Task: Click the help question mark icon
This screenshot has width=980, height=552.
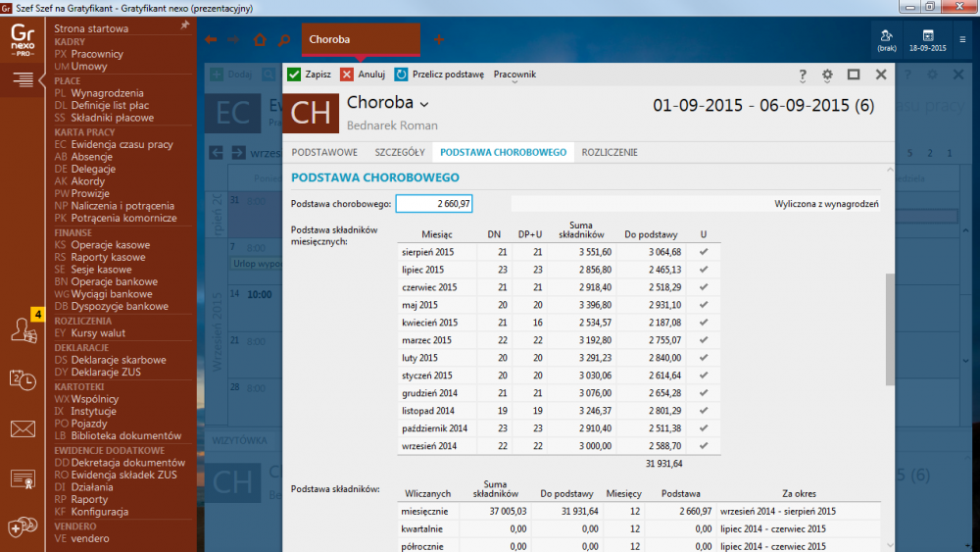Action: (x=803, y=75)
